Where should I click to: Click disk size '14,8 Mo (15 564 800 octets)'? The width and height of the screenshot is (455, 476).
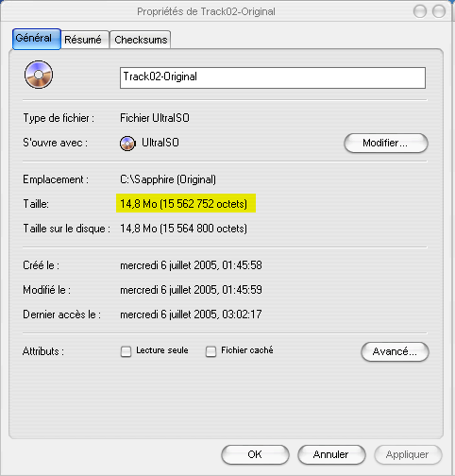tap(184, 229)
